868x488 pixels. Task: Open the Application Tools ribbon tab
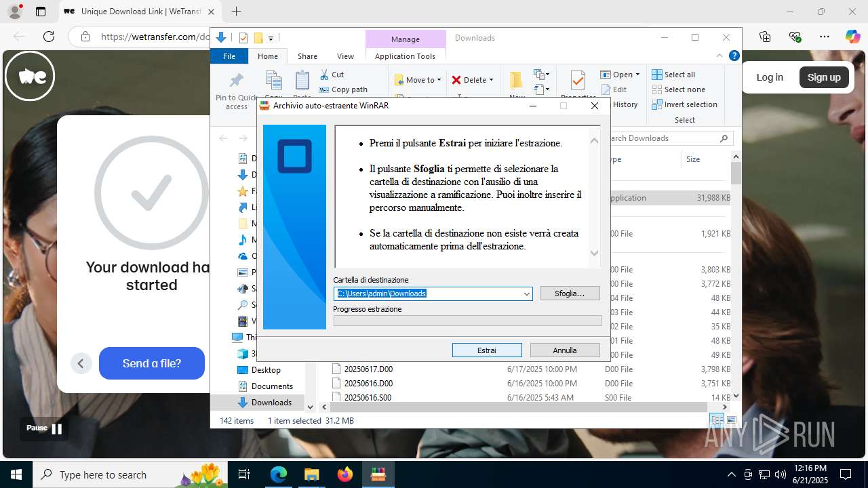(x=406, y=56)
